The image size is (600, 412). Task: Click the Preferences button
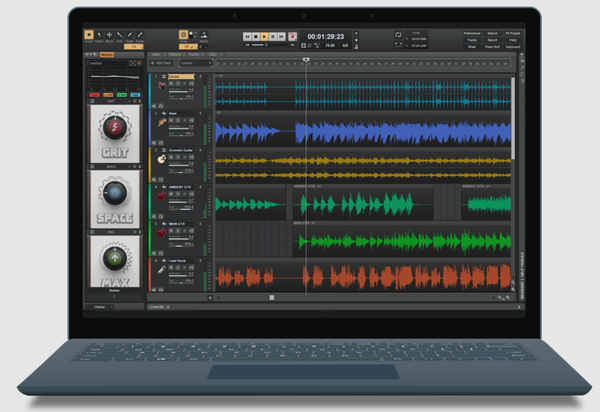pyautogui.click(x=472, y=33)
